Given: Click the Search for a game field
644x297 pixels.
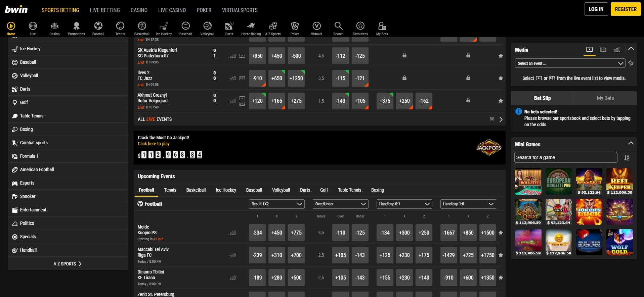Looking at the screenshot, I should 566,157.
